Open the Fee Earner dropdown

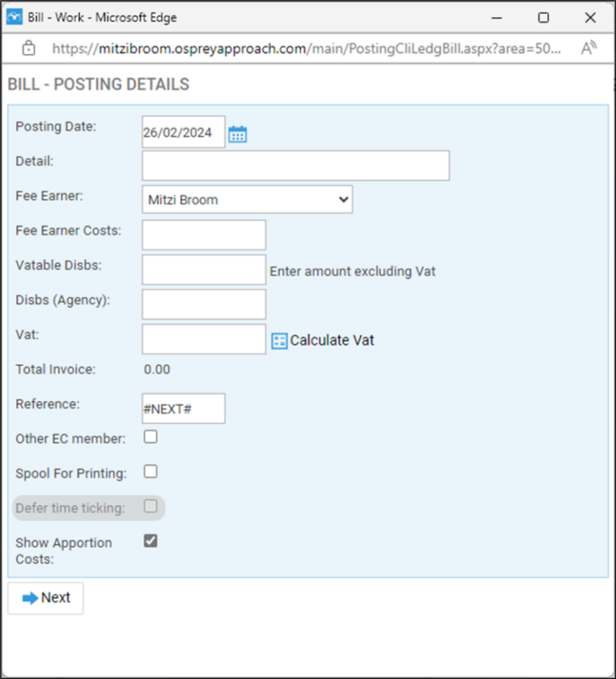(343, 199)
